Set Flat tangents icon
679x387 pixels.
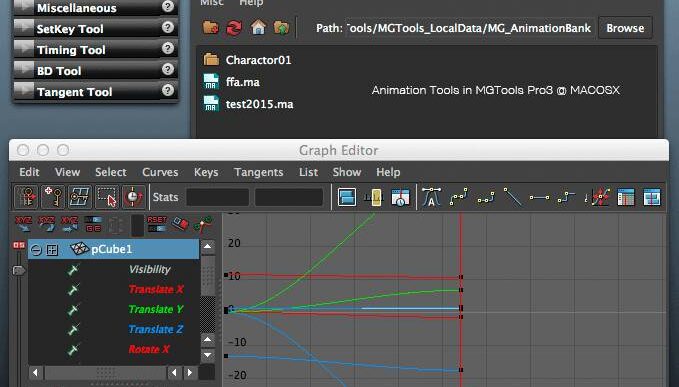pyautogui.click(x=539, y=197)
